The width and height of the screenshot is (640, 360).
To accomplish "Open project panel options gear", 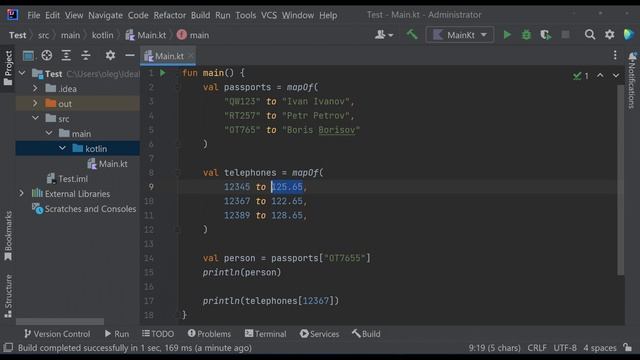I will [x=110, y=56].
